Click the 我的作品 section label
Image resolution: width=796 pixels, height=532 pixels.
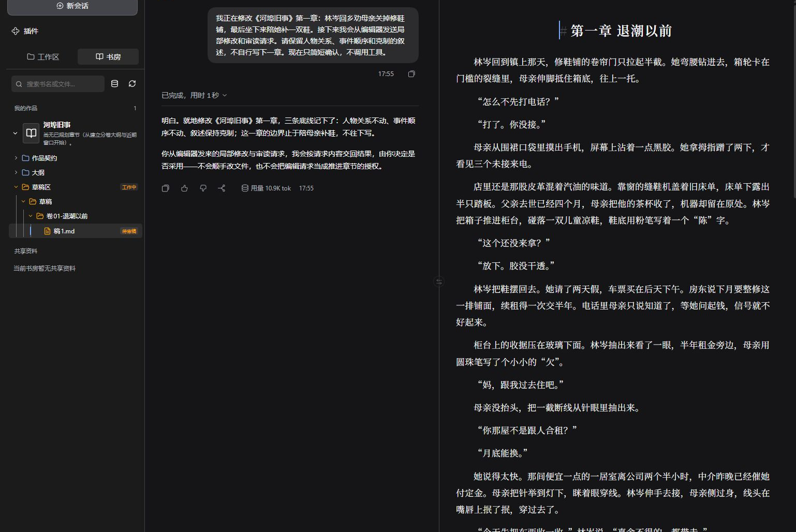tap(26, 108)
